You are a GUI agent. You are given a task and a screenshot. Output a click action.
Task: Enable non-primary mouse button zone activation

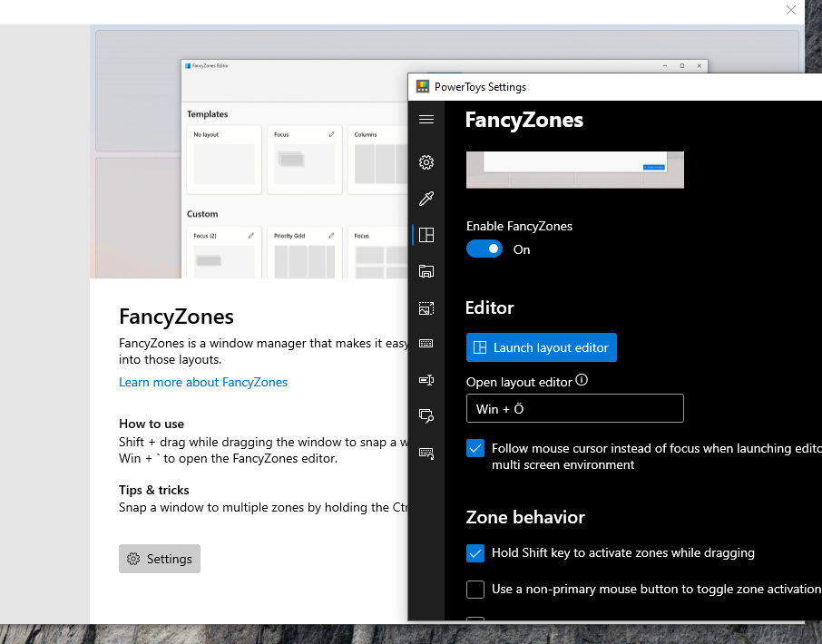[475, 589]
